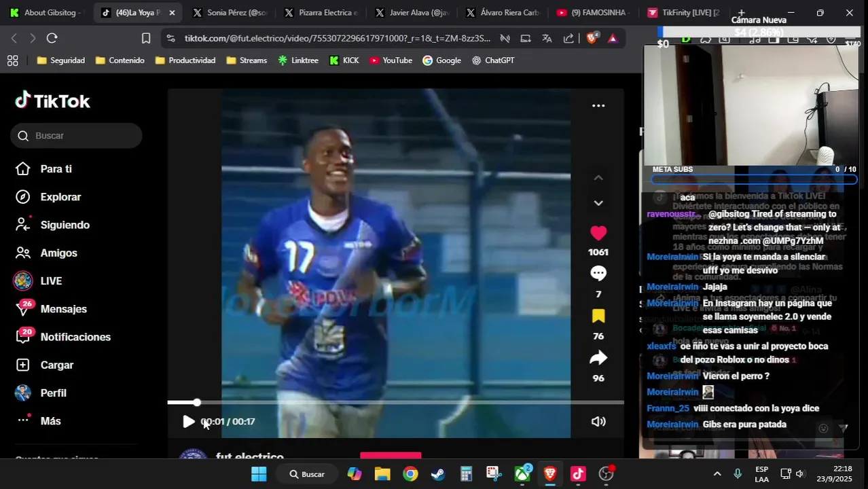The image size is (868, 489).
Task: Open the three-dot video options menu
Action: tap(598, 105)
